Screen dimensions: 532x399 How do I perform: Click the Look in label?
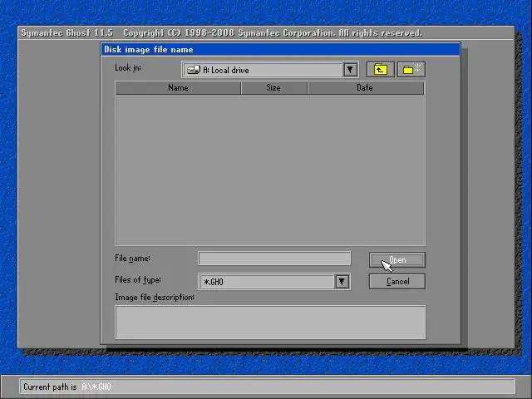pos(128,68)
